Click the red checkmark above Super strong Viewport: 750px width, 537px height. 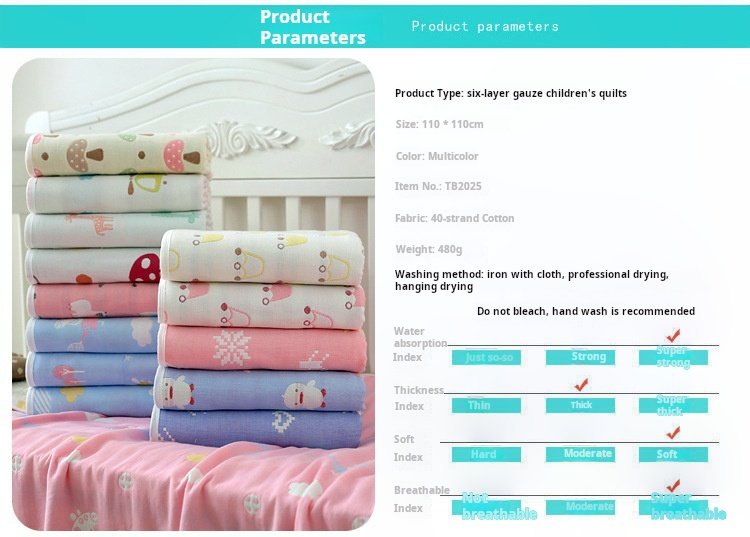(673, 335)
